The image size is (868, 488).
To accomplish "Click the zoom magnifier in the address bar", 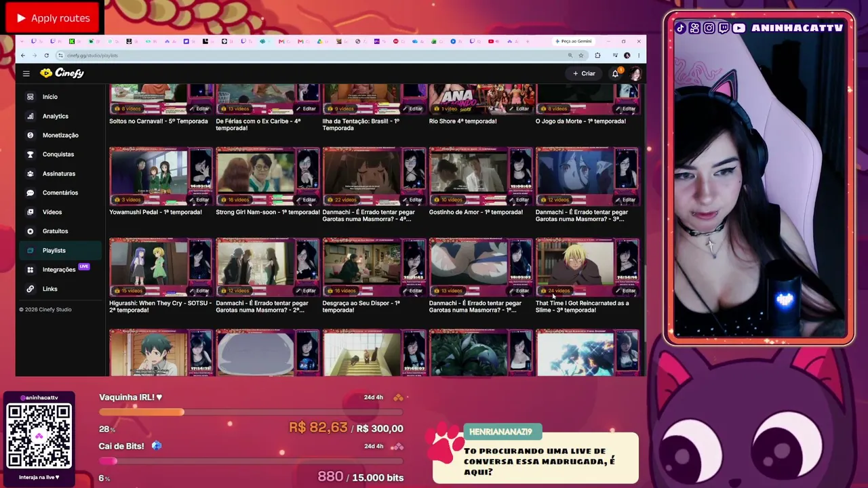I will coord(570,56).
